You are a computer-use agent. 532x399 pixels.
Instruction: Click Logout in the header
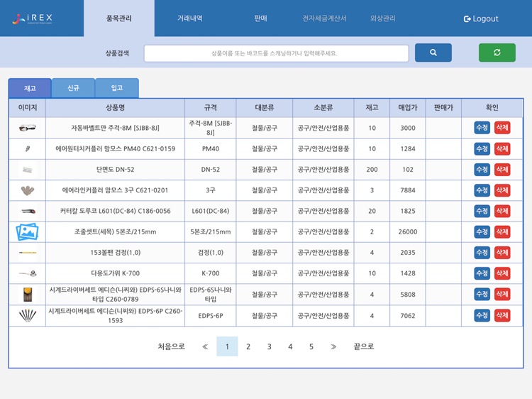tap(481, 18)
